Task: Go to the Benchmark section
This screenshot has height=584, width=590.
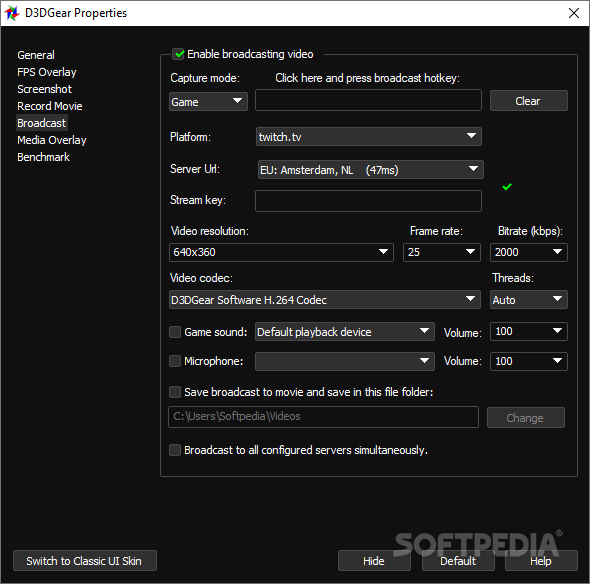Action: coord(43,157)
